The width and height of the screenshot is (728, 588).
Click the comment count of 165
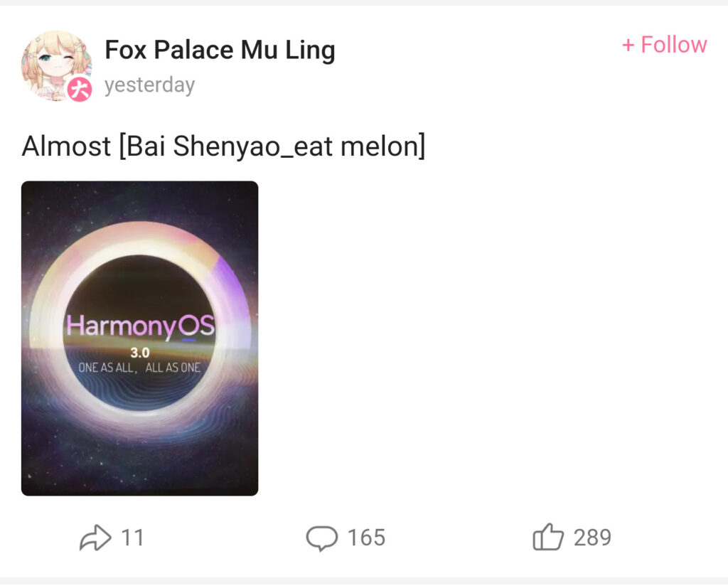366,538
